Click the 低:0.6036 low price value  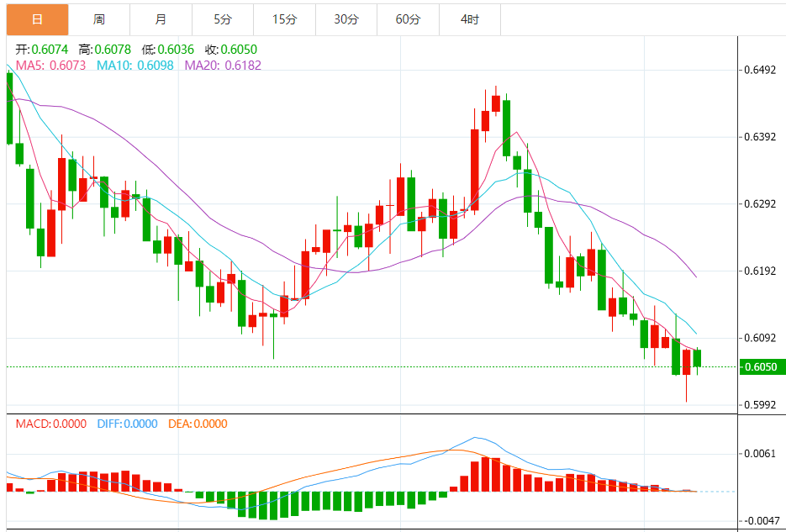tap(168, 50)
